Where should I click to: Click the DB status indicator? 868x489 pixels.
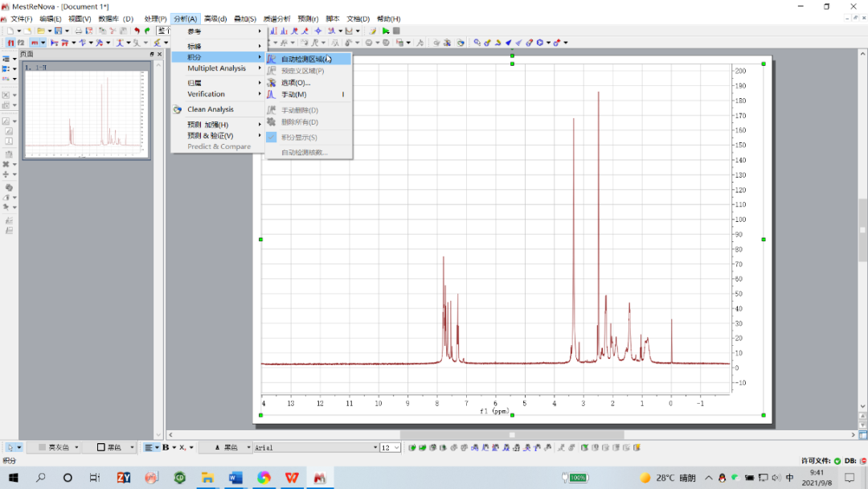[855, 461]
